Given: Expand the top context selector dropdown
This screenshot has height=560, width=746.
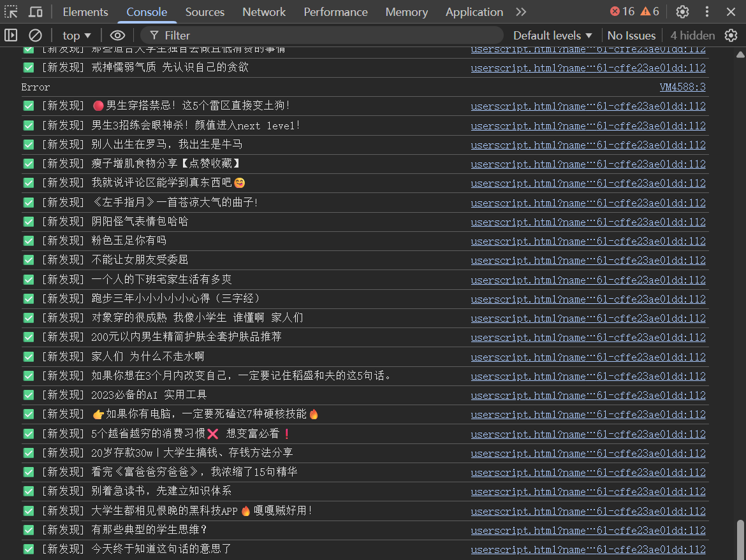Looking at the screenshot, I should coord(77,35).
